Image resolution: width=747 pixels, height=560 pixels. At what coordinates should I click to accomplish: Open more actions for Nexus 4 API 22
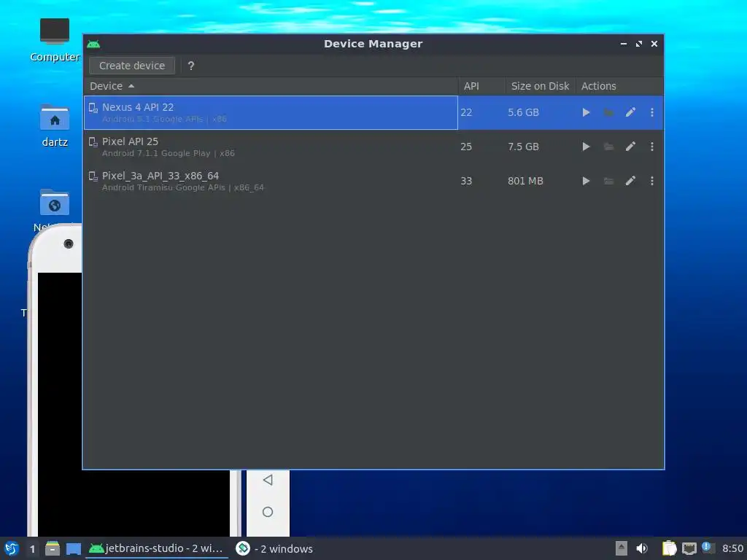coord(651,112)
